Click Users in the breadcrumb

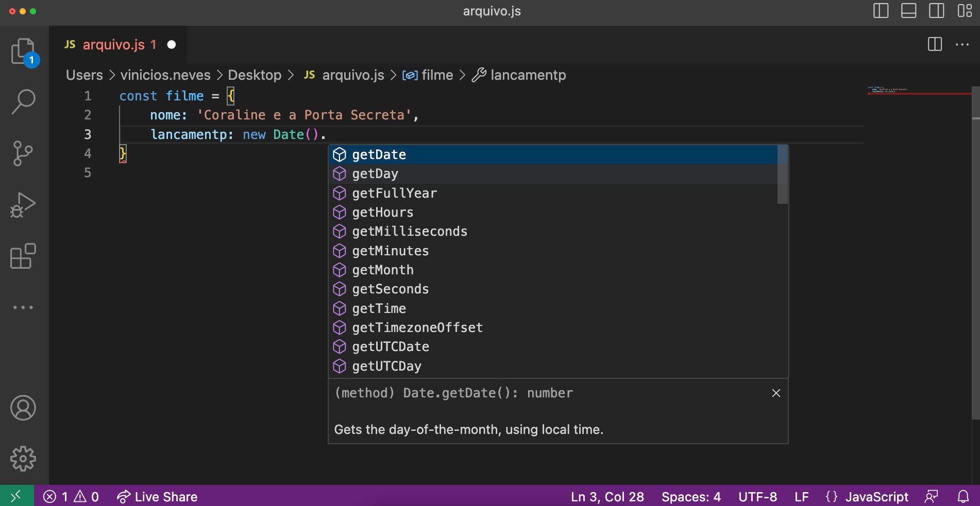coord(85,75)
